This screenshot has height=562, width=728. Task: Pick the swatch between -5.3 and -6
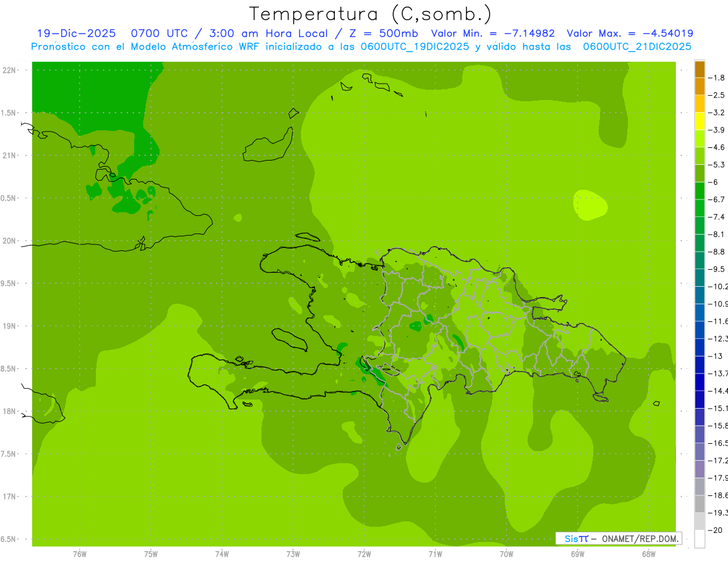tap(699, 173)
